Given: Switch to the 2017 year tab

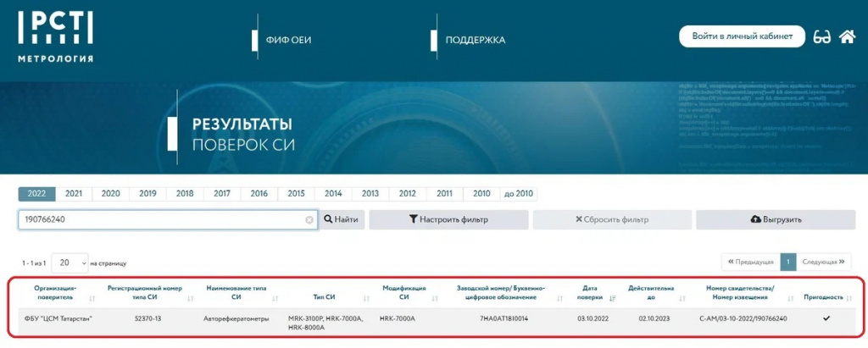Looking at the screenshot, I should (x=222, y=194).
